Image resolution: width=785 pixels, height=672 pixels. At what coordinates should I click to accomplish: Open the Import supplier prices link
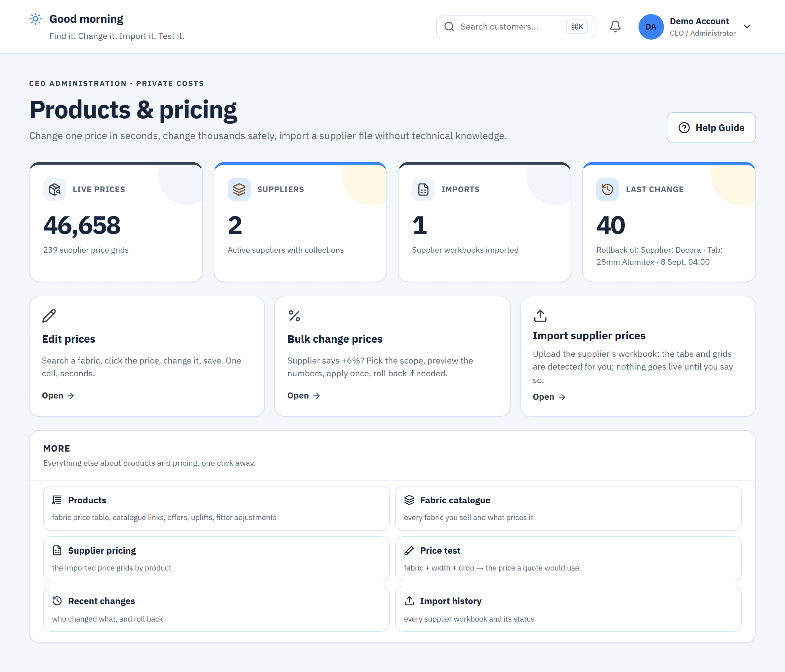[x=549, y=397]
